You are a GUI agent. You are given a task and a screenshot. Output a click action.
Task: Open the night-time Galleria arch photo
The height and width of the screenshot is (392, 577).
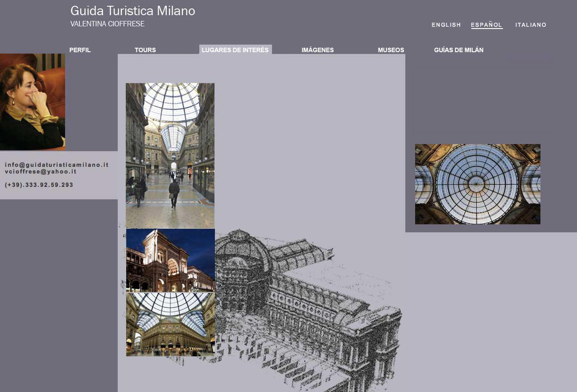[170, 260]
